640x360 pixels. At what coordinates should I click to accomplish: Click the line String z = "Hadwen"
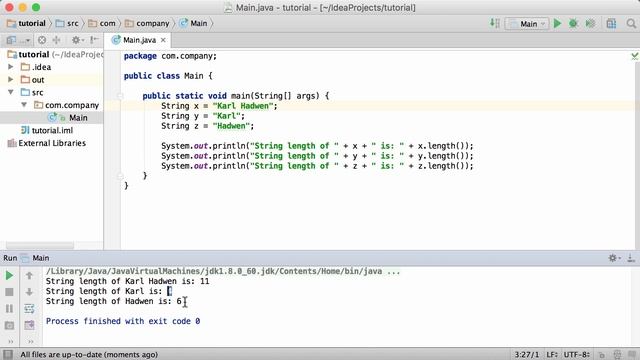click(207, 126)
